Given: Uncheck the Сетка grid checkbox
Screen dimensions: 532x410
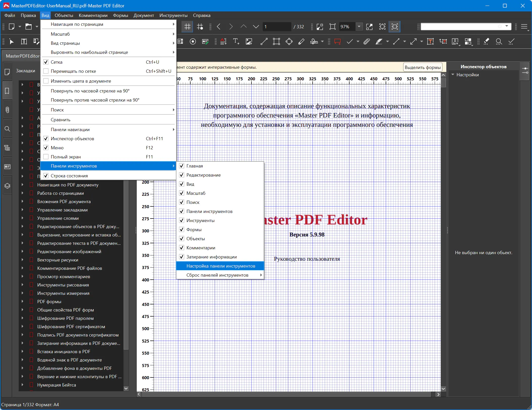Looking at the screenshot, I should pos(46,62).
